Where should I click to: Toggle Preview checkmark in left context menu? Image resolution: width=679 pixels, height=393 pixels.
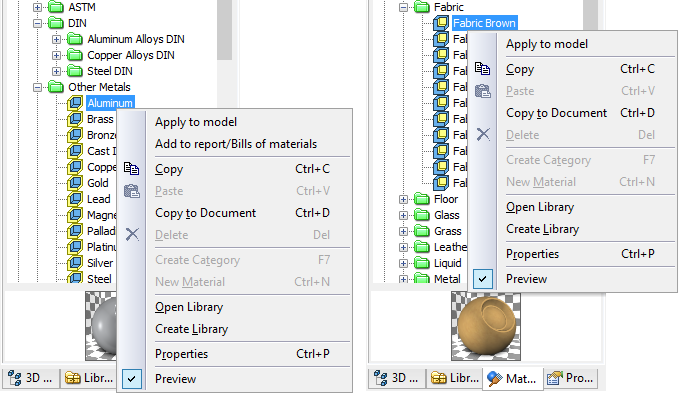click(132, 379)
